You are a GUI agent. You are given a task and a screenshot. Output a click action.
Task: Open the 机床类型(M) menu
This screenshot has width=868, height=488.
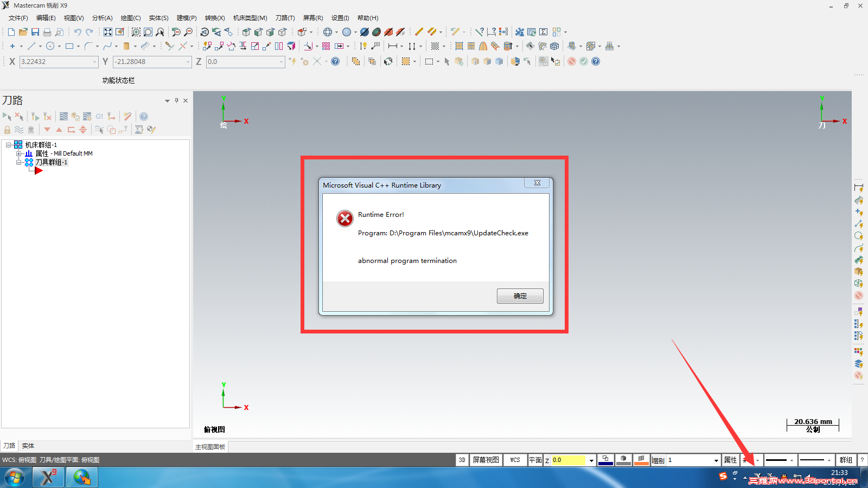pyautogui.click(x=250, y=18)
